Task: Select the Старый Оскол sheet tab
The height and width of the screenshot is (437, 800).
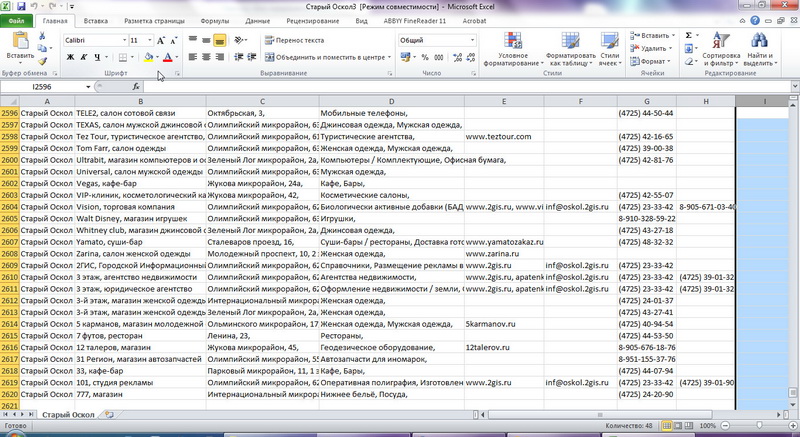Action: [x=68, y=415]
